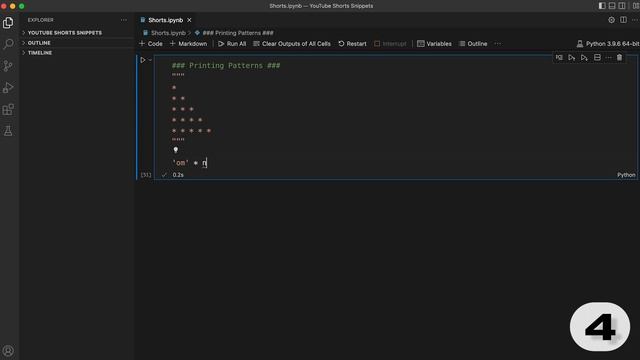Select Python 3.9.6 64-bit kernel
The width and height of the screenshot is (640, 360).
pyautogui.click(x=608, y=44)
